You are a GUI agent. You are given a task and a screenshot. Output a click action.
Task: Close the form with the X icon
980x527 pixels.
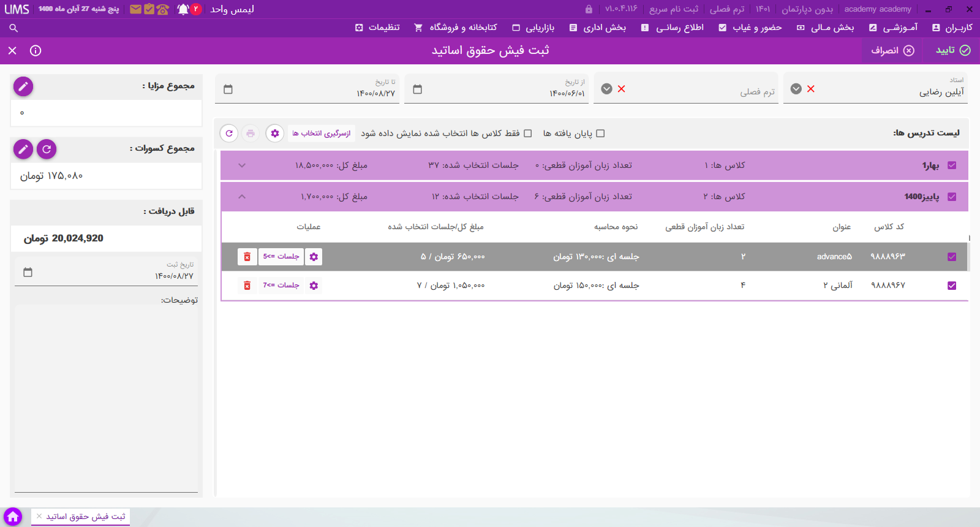point(12,50)
